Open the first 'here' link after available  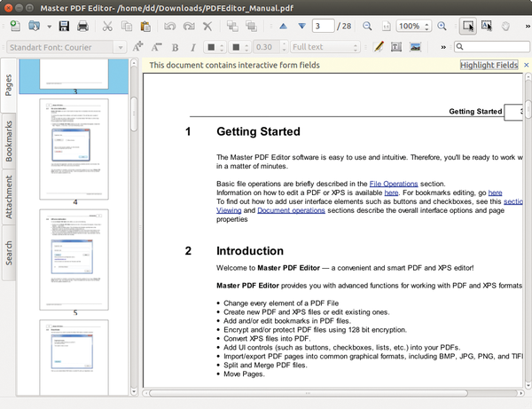[391, 193]
